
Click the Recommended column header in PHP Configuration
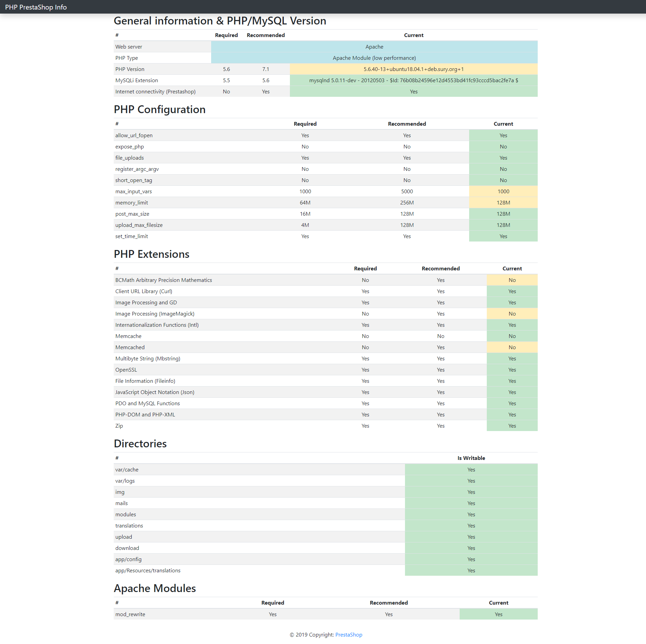click(407, 124)
